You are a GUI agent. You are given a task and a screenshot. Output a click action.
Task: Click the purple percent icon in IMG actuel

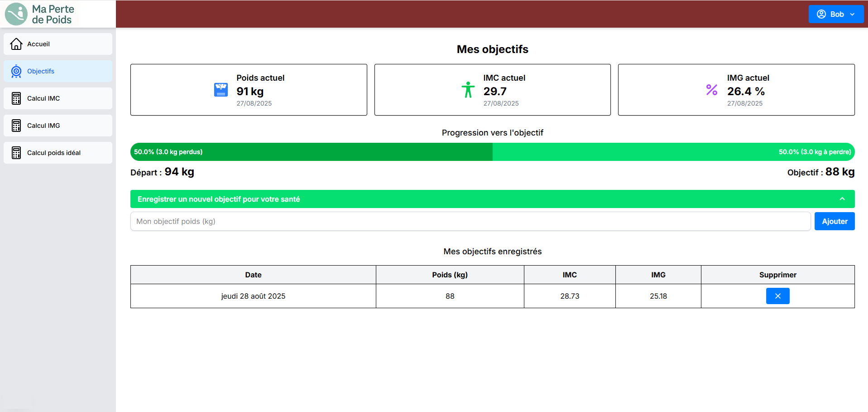711,90
